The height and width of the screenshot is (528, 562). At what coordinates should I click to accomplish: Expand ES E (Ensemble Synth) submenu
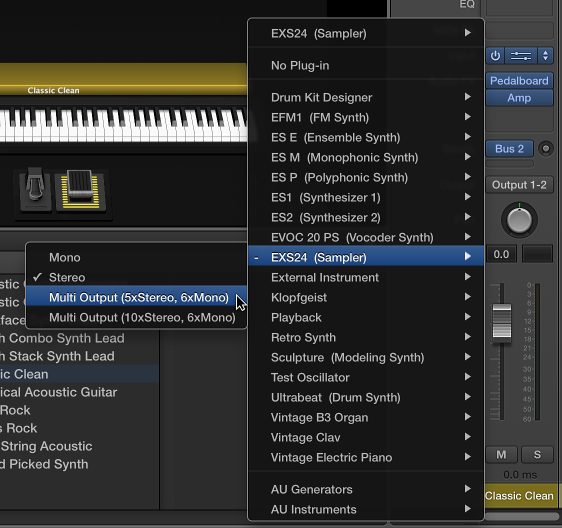pyautogui.click(x=366, y=138)
